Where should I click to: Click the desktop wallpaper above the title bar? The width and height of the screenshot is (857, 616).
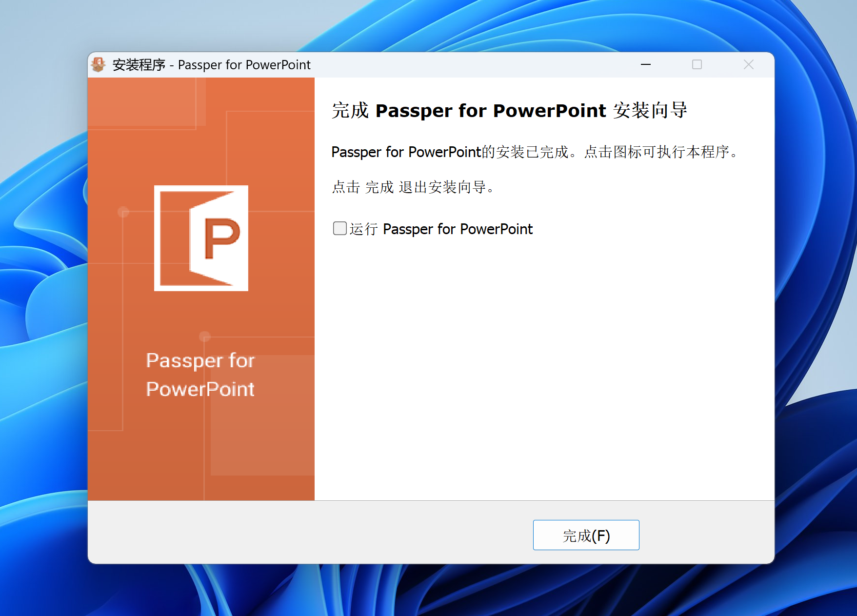pos(429,24)
